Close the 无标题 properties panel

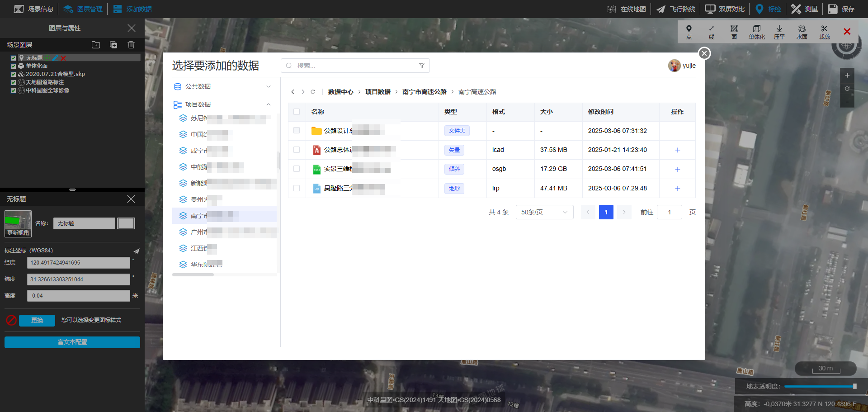[131, 199]
